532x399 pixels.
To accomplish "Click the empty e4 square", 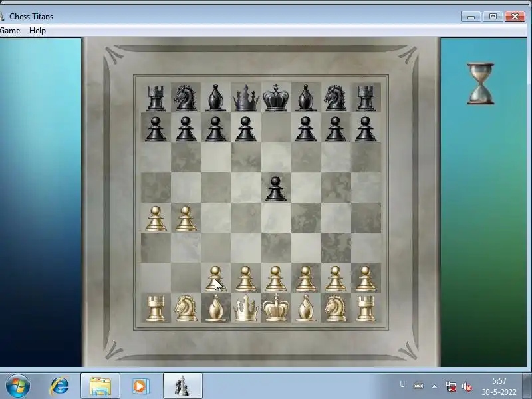I will coord(276,218).
